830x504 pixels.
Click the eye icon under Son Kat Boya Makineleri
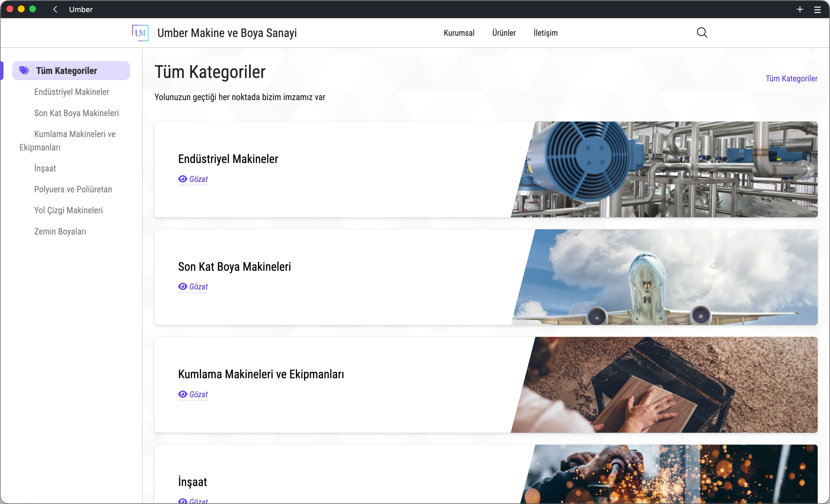click(183, 286)
